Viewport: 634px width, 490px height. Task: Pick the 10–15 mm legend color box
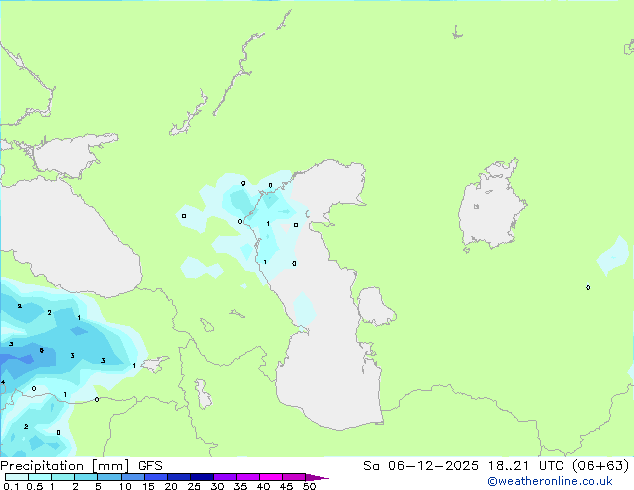(132, 477)
